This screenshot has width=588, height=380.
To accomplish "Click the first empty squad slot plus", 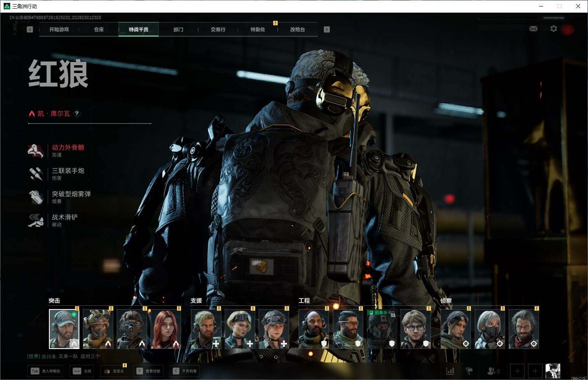I will pyautogui.click(x=517, y=371).
